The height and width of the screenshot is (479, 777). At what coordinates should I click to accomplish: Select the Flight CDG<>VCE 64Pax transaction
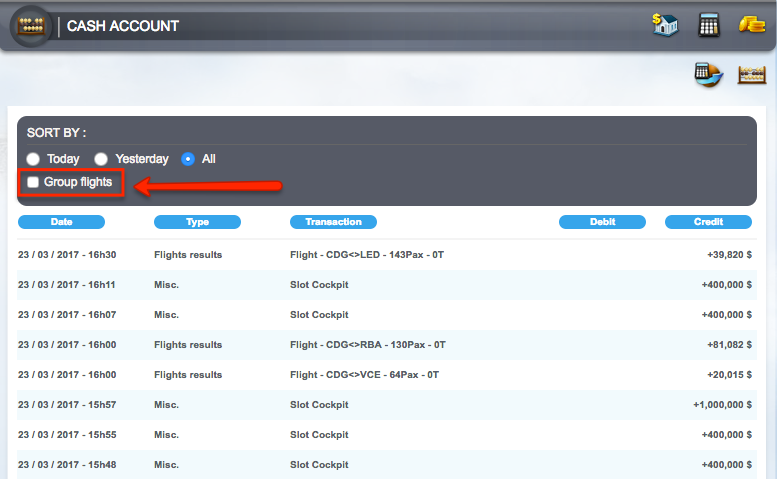364,375
